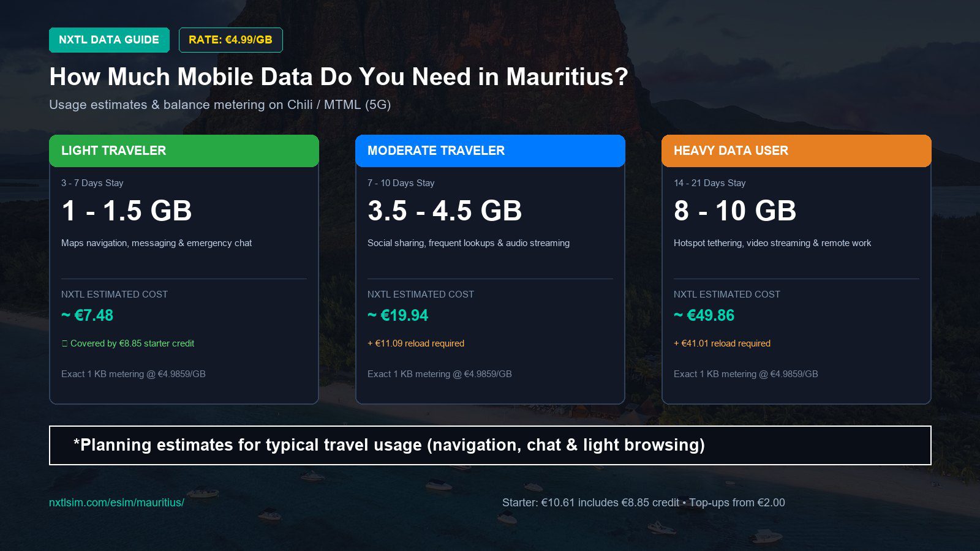
Task: Click the '14 - 21 Days Stay' label
Action: (710, 183)
